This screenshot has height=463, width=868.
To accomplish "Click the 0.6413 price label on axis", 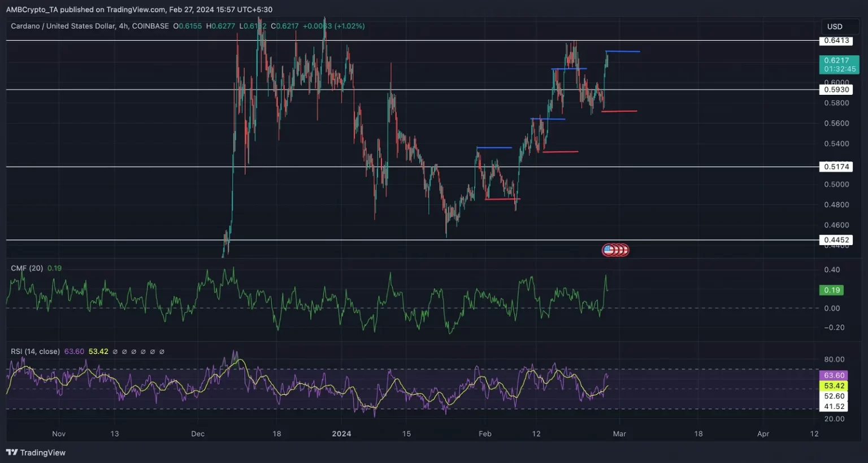I will [836, 41].
